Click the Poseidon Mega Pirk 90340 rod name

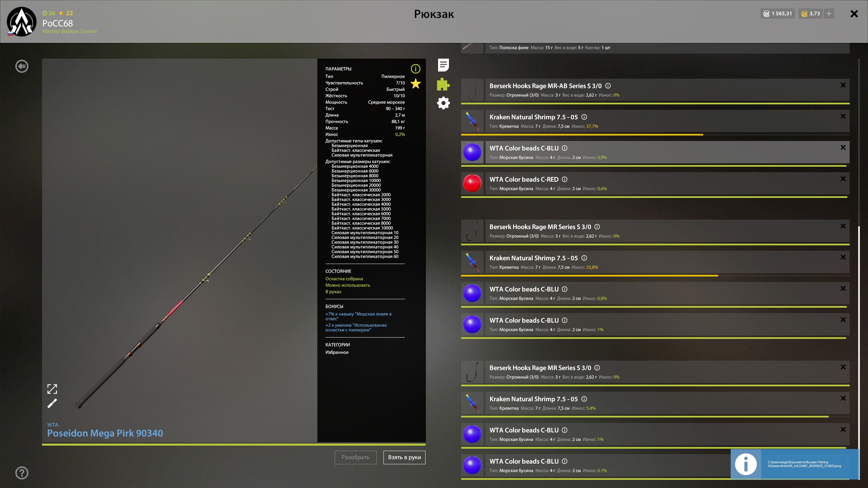click(105, 433)
